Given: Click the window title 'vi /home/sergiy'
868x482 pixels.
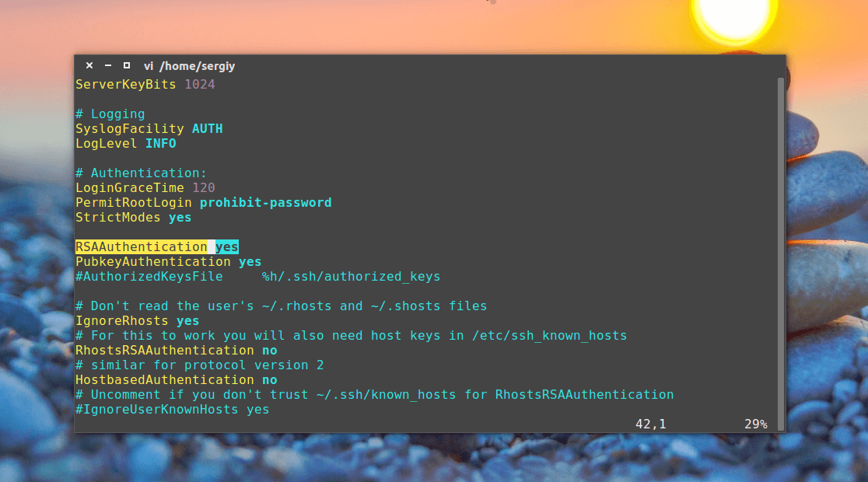Looking at the screenshot, I should coord(189,66).
